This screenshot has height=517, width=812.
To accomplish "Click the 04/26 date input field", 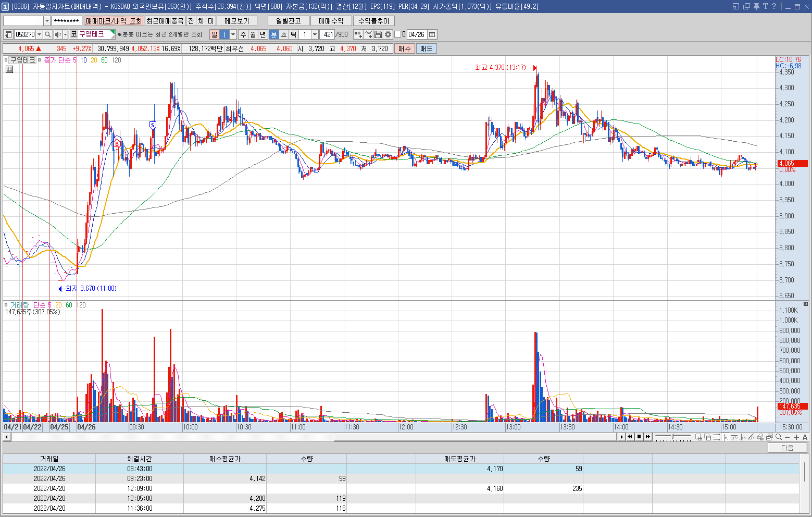I will pos(417,34).
